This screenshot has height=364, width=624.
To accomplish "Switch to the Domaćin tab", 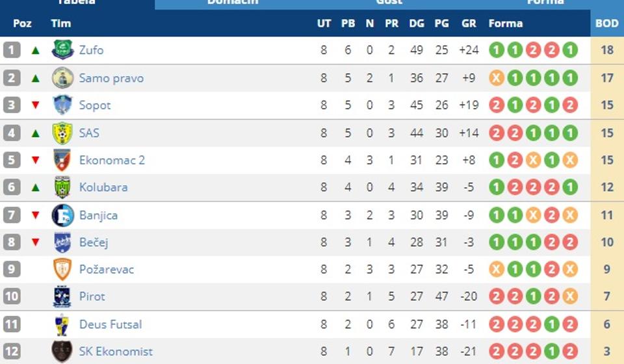I will (x=233, y=3).
